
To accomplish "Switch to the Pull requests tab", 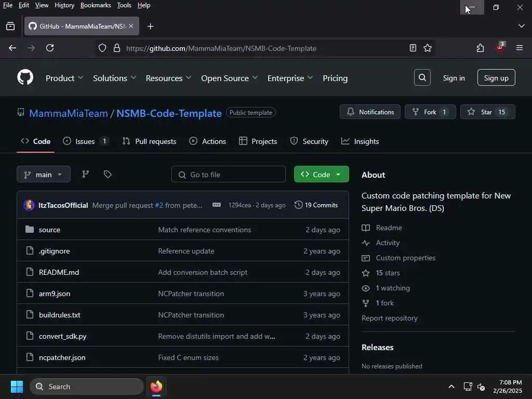I will [149, 141].
